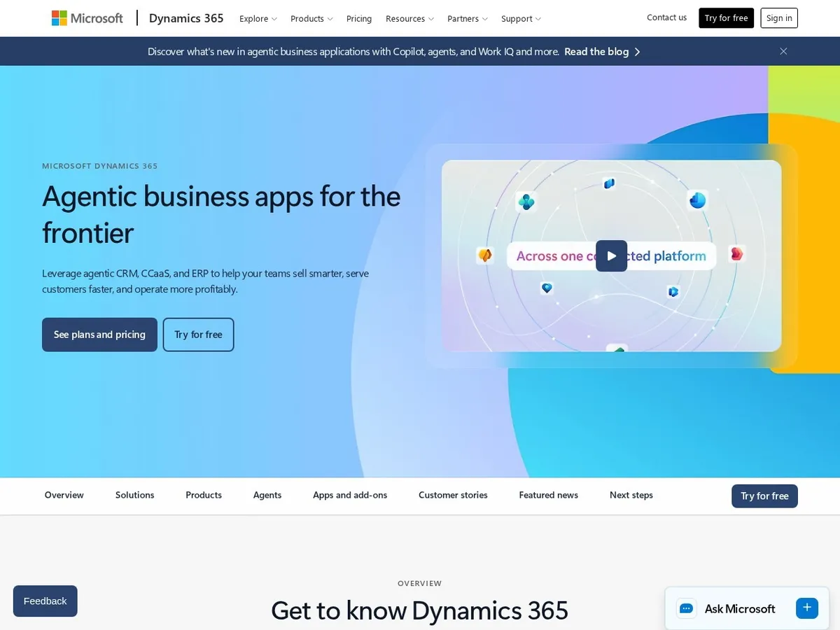Open the Contact us link
Image resolution: width=840 pixels, height=630 pixels.
pyautogui.click(x=666, y=17)
